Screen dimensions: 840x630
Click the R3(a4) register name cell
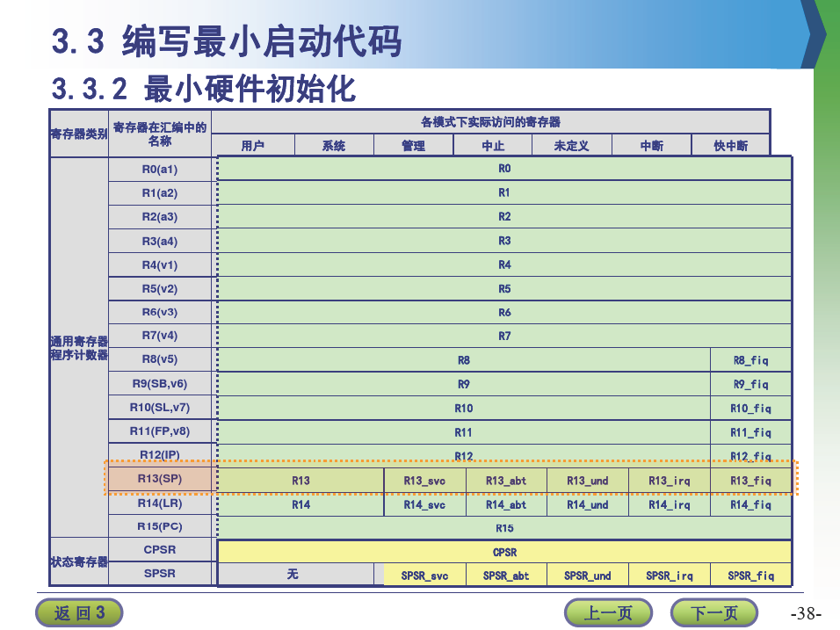pyautogui.click(x=160, y=241)
